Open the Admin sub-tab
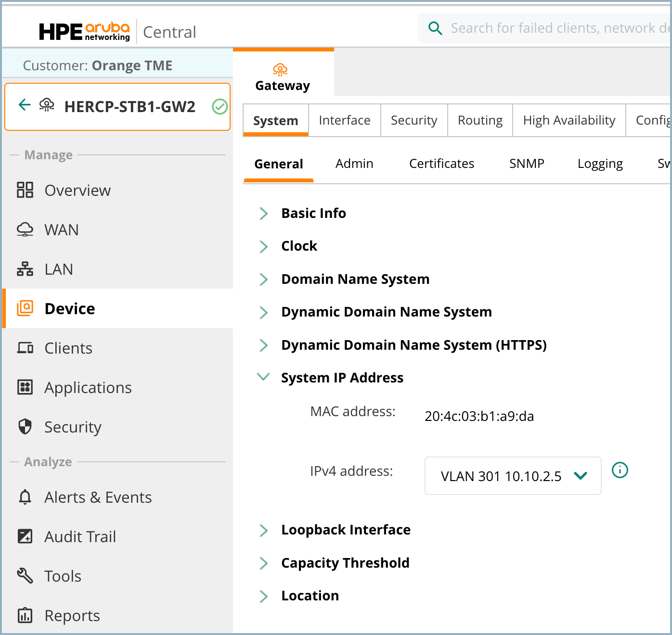Viewport: 672px width, 635px height. [x=354, y=164]
